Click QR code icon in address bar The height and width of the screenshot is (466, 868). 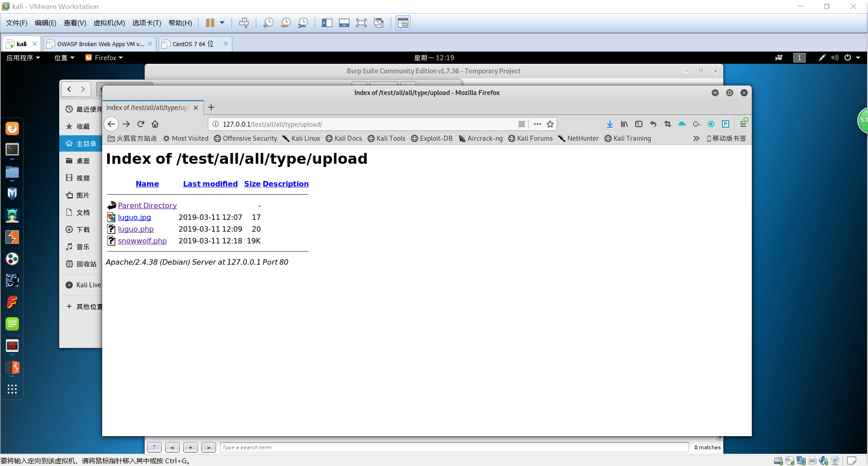[522, 124]
